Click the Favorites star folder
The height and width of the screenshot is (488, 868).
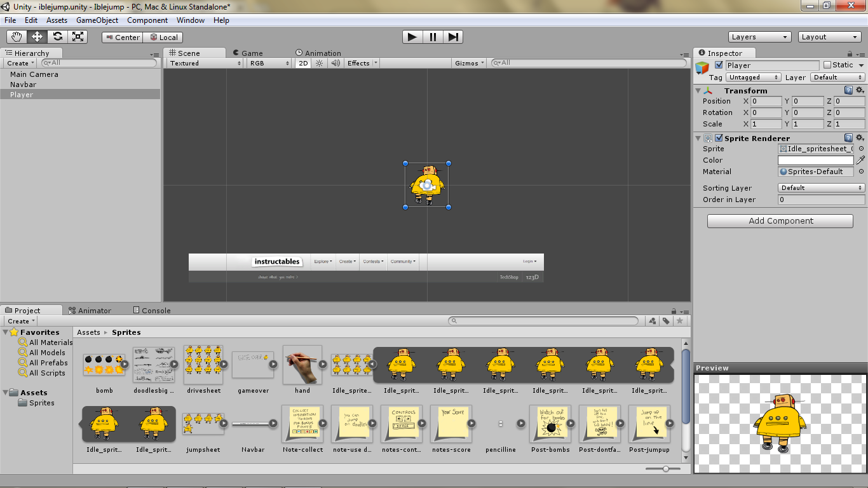click(14, 332)
